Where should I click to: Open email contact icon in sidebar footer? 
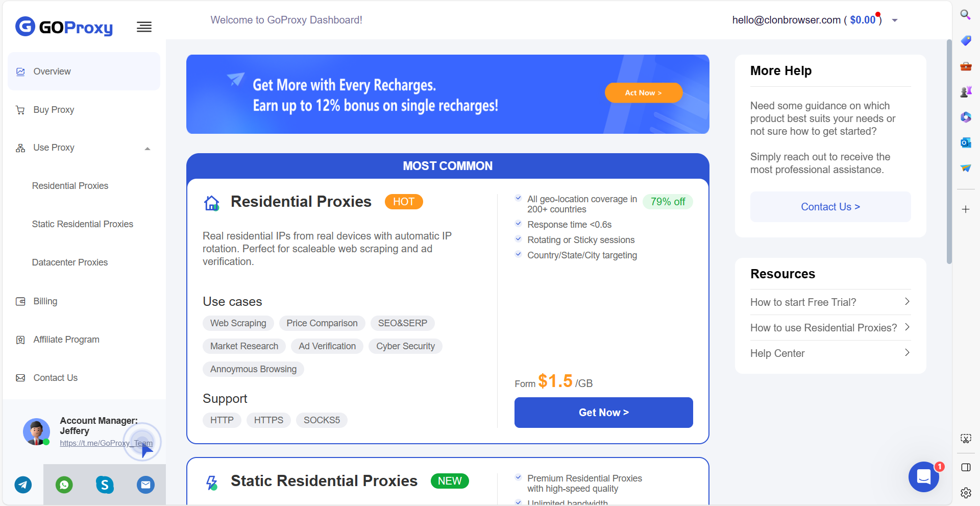point(145,485)
